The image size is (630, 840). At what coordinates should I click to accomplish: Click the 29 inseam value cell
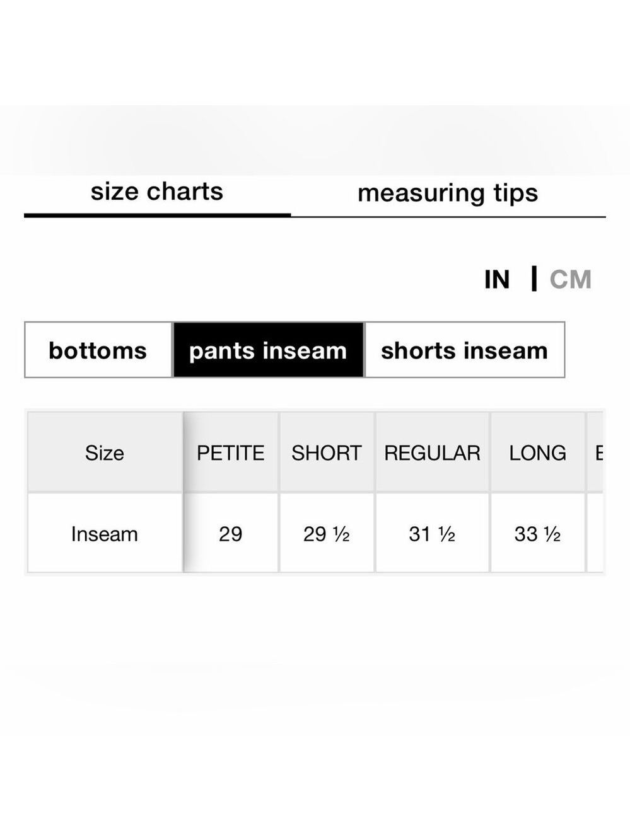(x=231, y=534)
